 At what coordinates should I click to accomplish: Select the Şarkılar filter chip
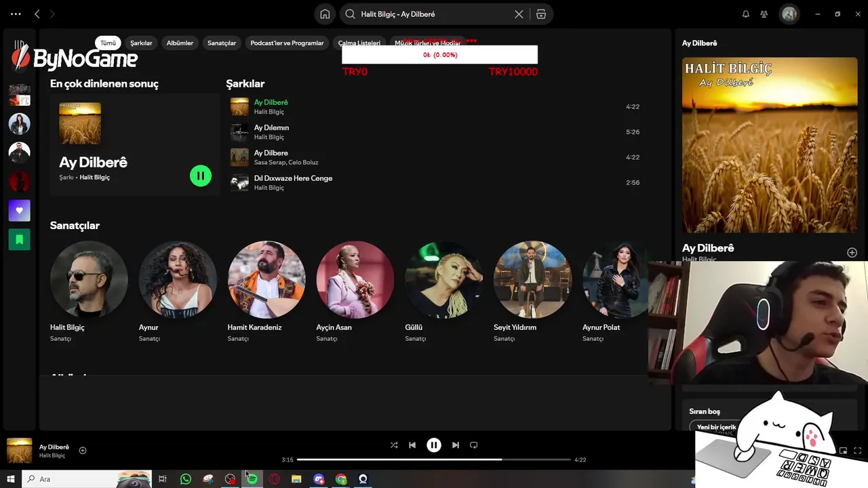tap(141, 43)
